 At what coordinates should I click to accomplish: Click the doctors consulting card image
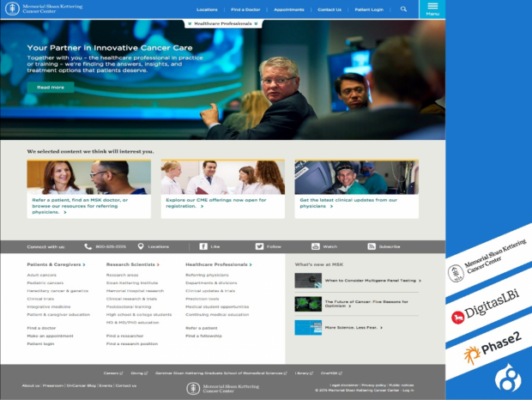(89, 178)
